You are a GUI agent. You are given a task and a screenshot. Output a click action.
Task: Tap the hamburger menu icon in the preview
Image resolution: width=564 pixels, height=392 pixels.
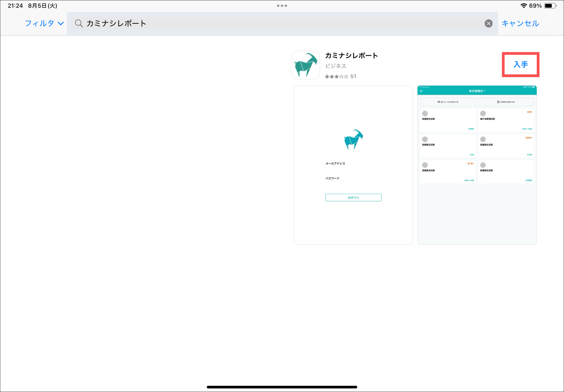pyautogui.click(x=421, y=91)
